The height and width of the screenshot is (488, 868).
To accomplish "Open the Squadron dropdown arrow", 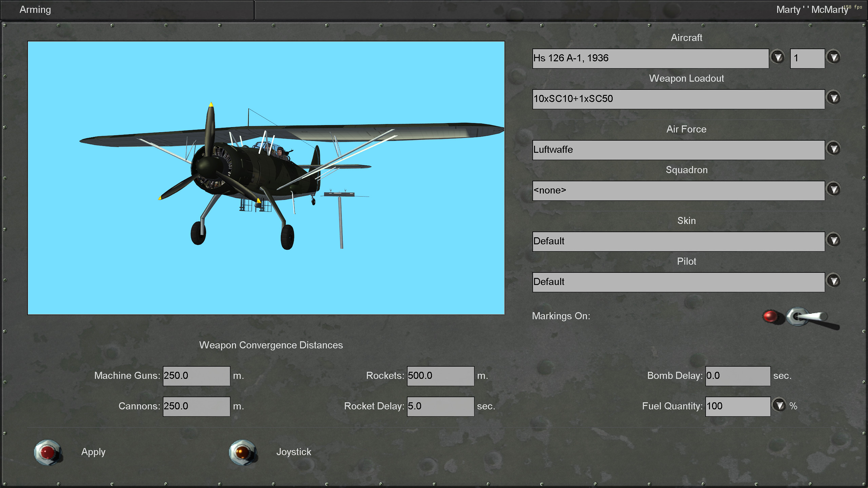I will pos(834,189).
